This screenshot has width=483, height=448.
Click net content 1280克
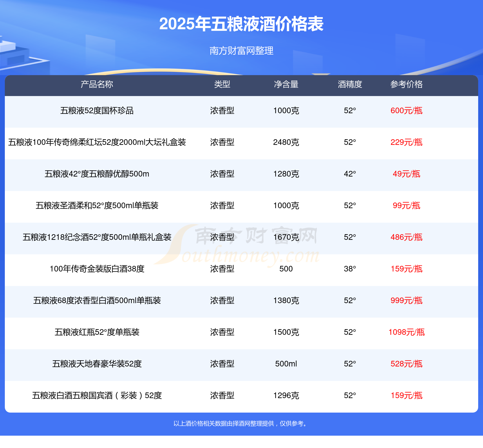pos(286,174)
